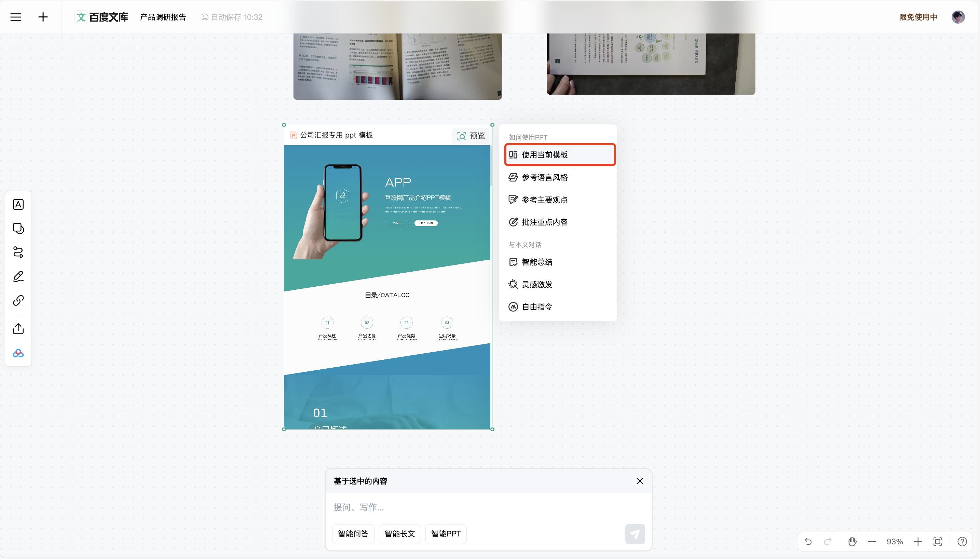Click the upload/export icon in sidebar
Image resolution: width=980 pixels, height=559 pixels.
pyautogui.click(x=18, y=329)
